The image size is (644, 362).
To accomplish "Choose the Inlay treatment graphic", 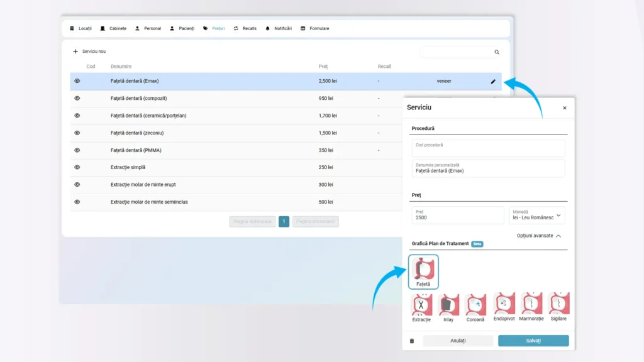I will (448, 305).
